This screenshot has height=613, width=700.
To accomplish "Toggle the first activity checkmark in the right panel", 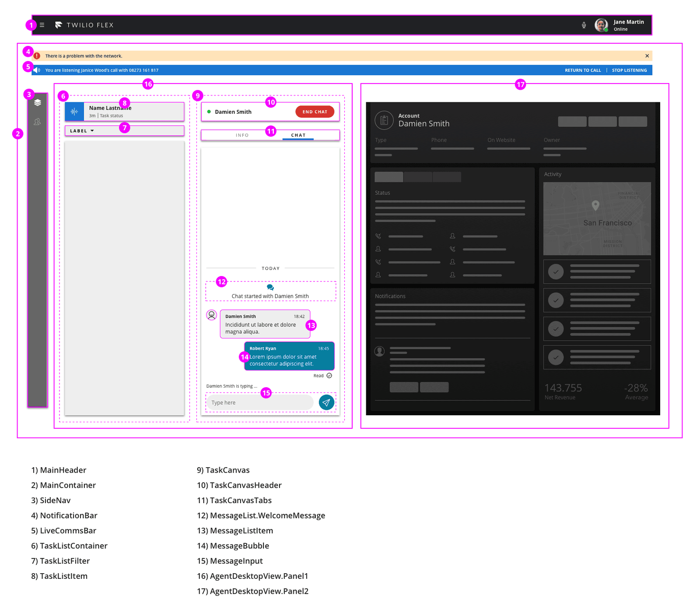I will [555, 271].
